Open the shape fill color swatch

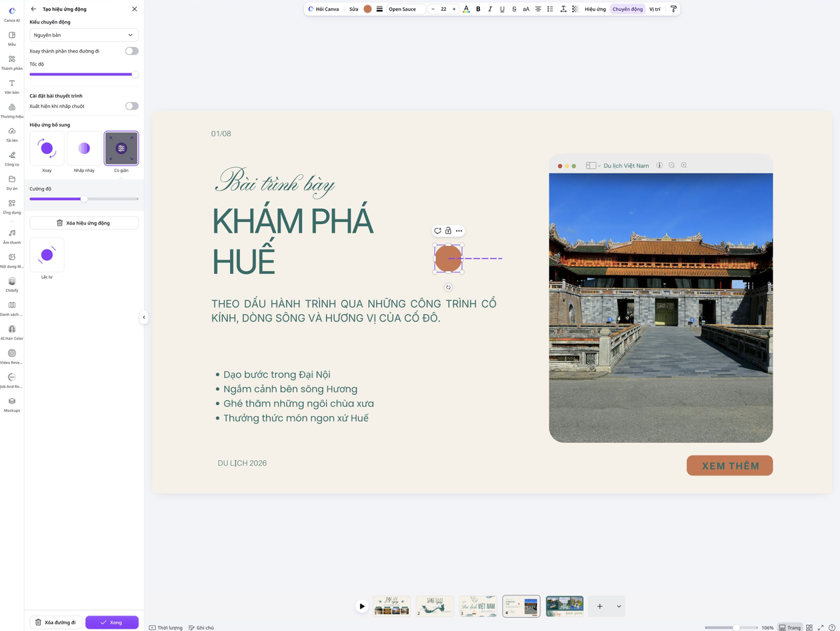(367, 9)
